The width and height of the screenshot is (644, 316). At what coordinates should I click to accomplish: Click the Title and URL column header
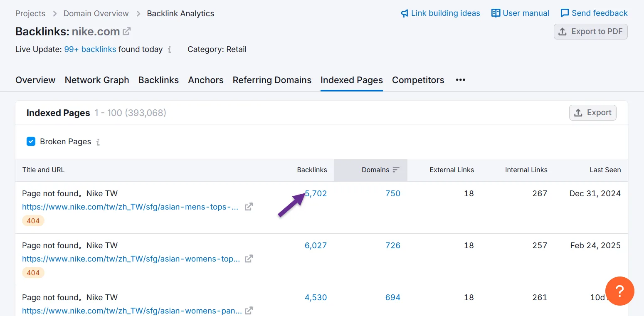43,170
